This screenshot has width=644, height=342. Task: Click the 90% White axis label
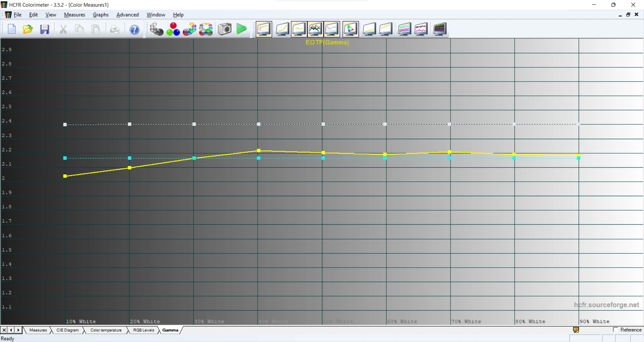coord(594,322)
